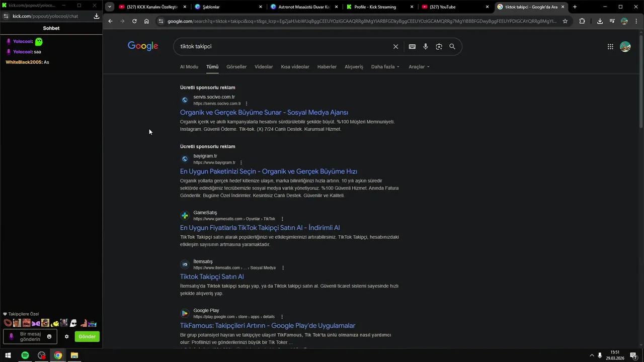
Task: Open more options for servis.socivo.com.tr ad
Action: [x=247, y=104]
